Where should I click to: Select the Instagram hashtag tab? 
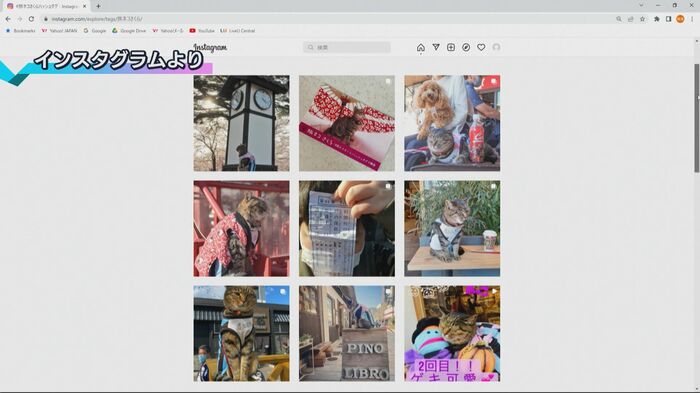tap(46, 6)
